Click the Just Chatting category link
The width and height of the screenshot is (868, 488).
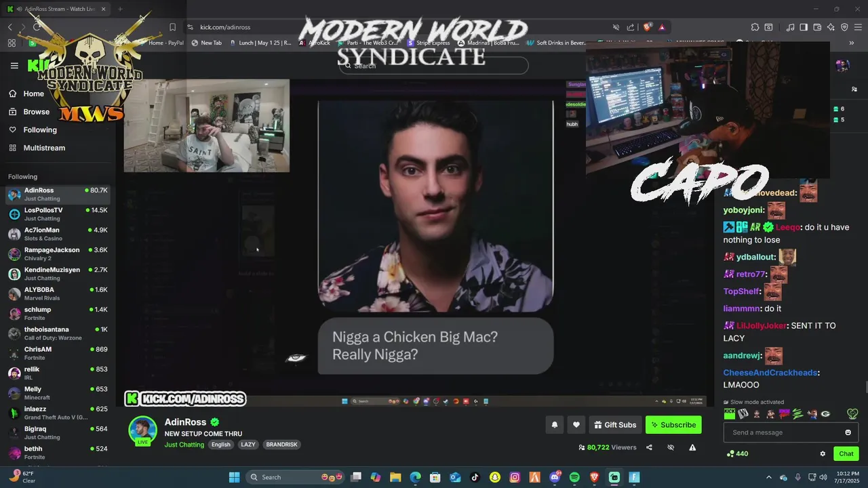click(184, 445)
